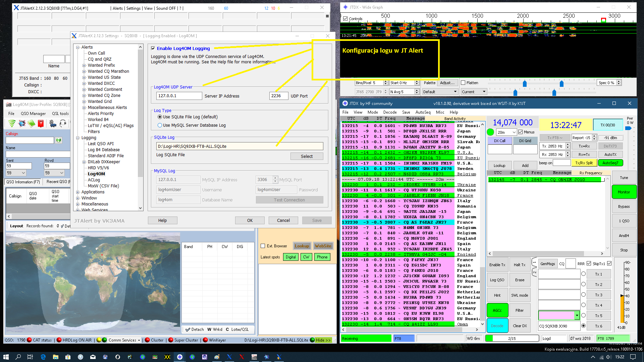The width and height of the screenshot is (644, 362).
Task: Collapse the Logging tree node
Action: (x=78, y=138)
